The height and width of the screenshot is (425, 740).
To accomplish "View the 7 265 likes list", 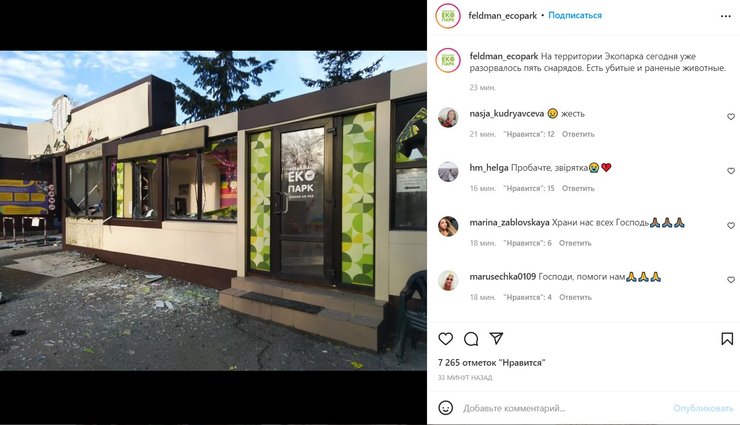I will coord(491,363).
